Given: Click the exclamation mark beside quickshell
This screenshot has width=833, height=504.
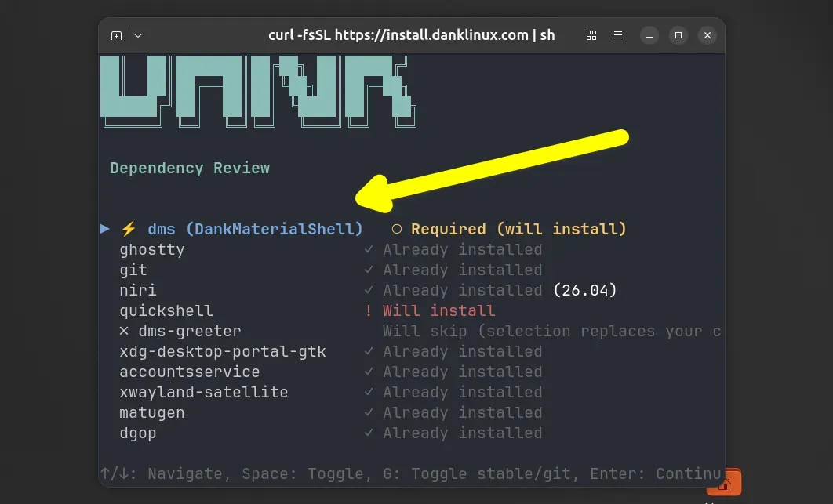Looking at the screenshot, I should (369, 310).
